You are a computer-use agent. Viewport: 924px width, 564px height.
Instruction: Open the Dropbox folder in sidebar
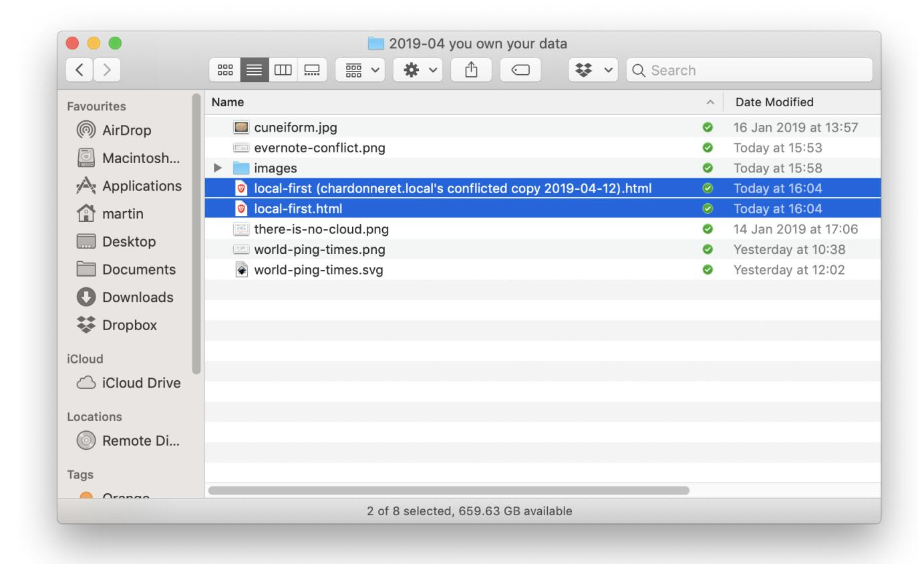pyautogui.click(x=129, y=325)
